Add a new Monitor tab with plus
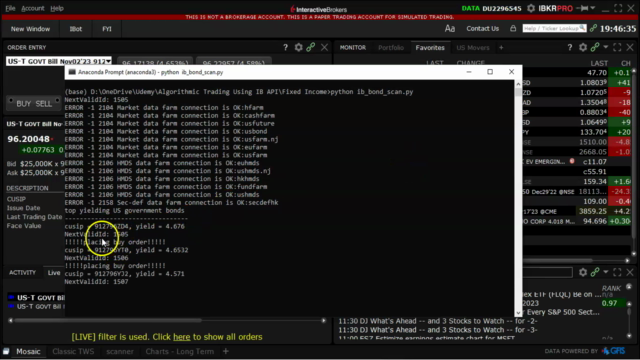The height and width of the screenshot is (360, 640). [x=501, y=48]
